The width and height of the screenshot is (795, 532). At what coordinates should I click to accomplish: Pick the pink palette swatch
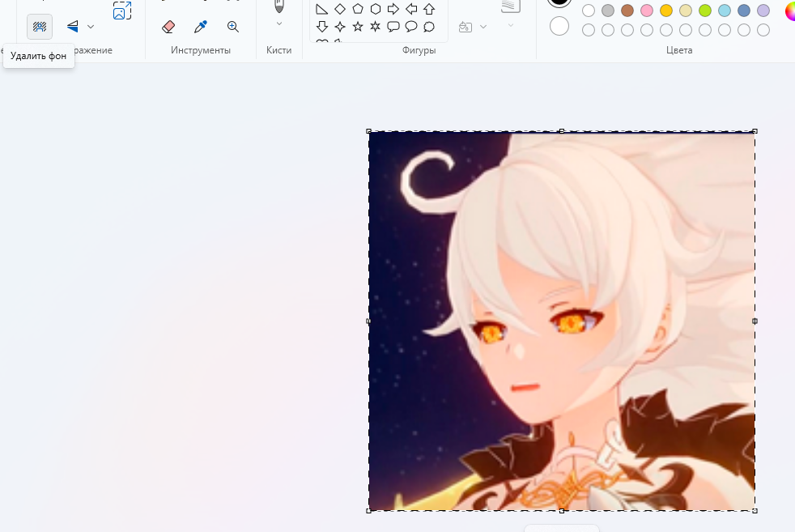pos(647,11)
